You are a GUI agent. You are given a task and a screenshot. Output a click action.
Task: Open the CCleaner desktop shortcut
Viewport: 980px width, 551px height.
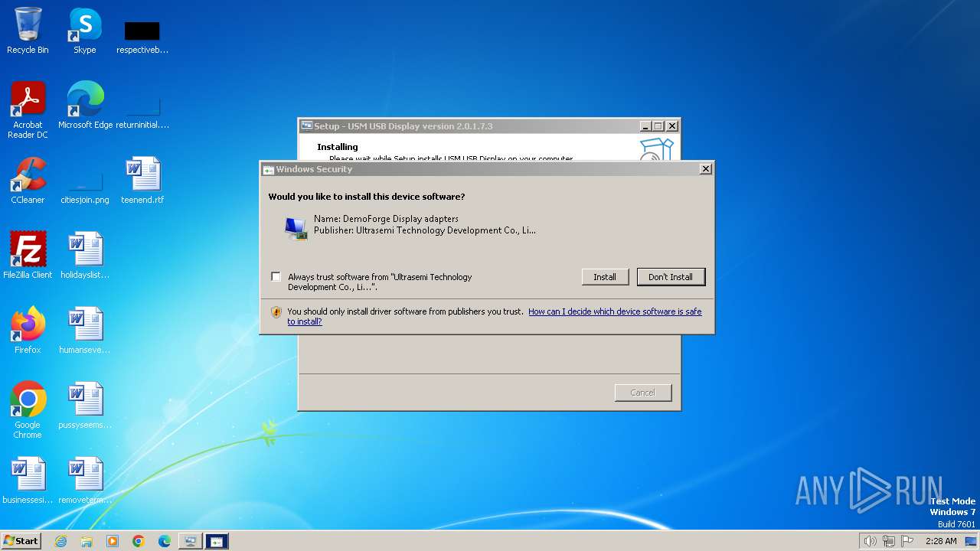[28, 181]
